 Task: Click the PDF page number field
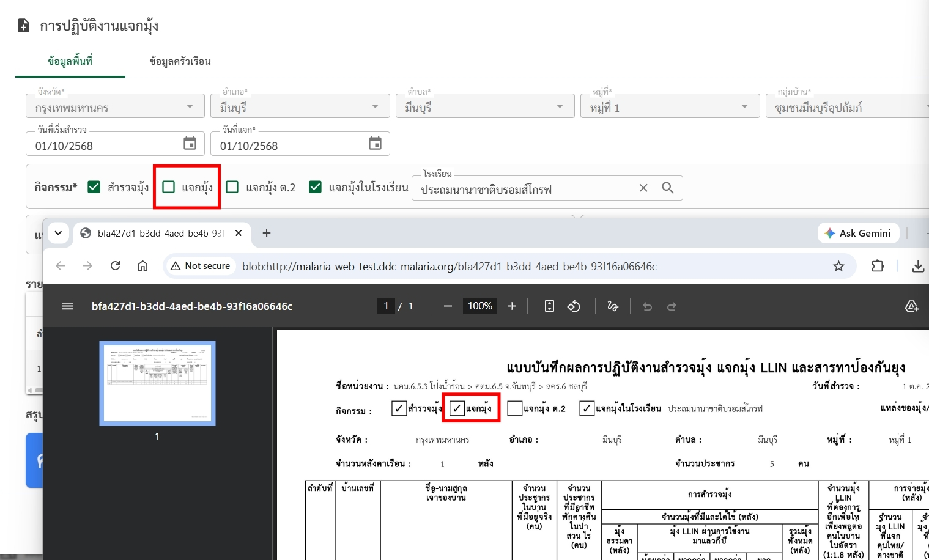tap(386, 306)
